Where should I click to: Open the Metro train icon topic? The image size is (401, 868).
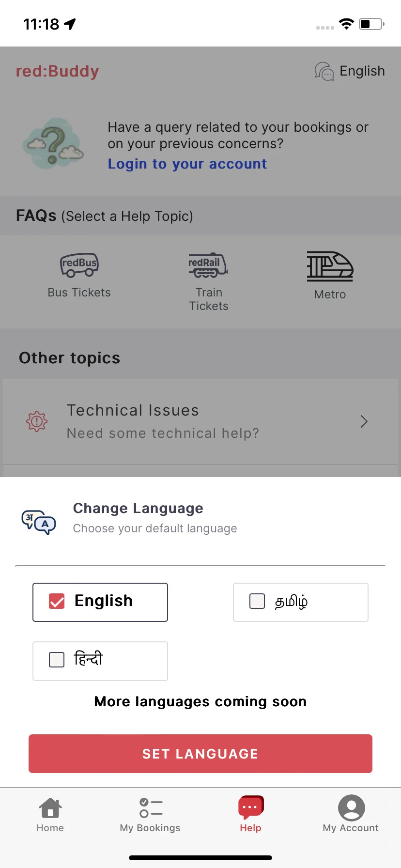tap(330, 266)
